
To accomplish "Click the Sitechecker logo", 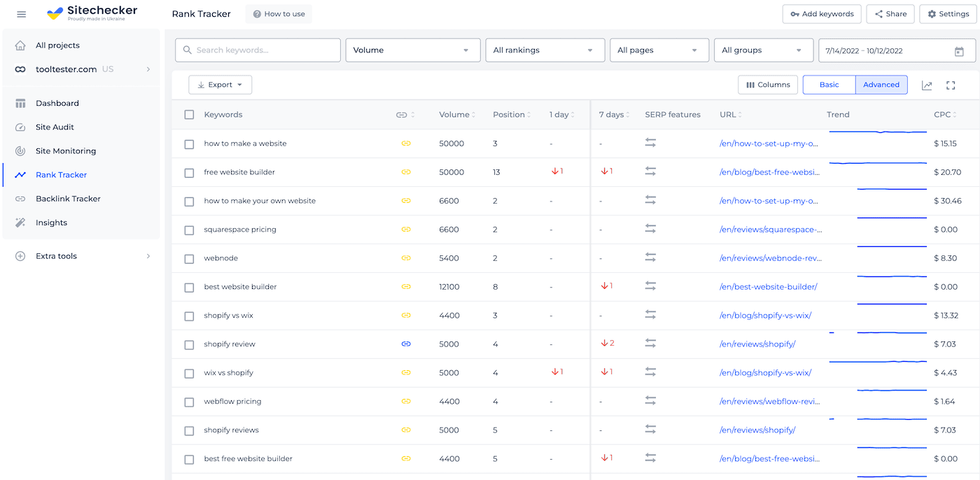I will point(92,13).
